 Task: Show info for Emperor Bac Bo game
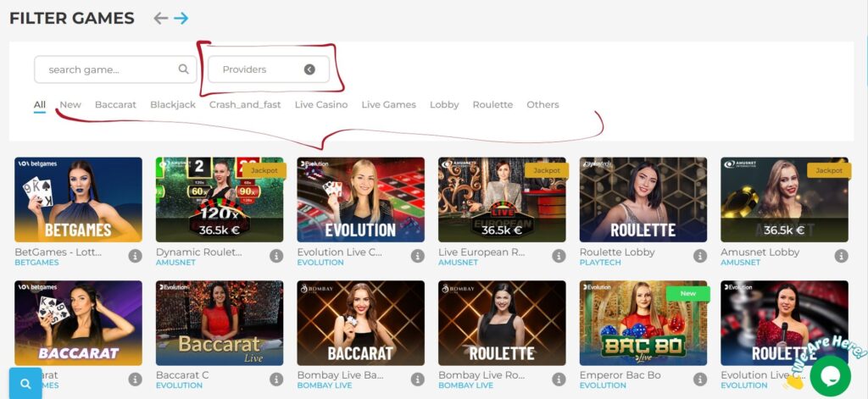[x=699, y=379]
